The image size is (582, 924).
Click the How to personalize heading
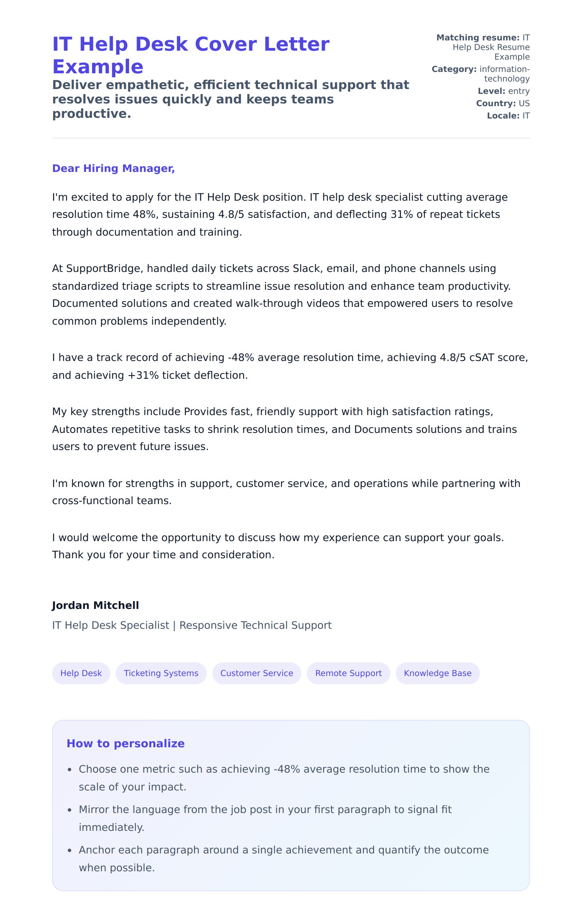125,743
